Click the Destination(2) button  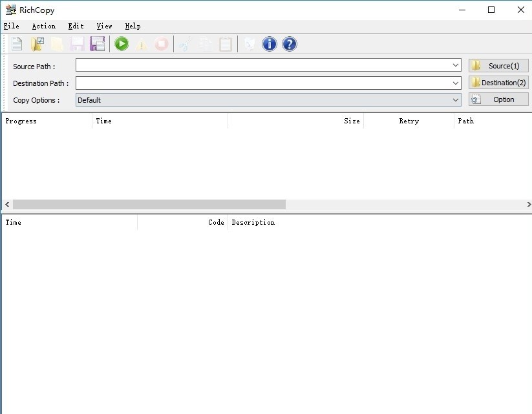coord(498,83)
